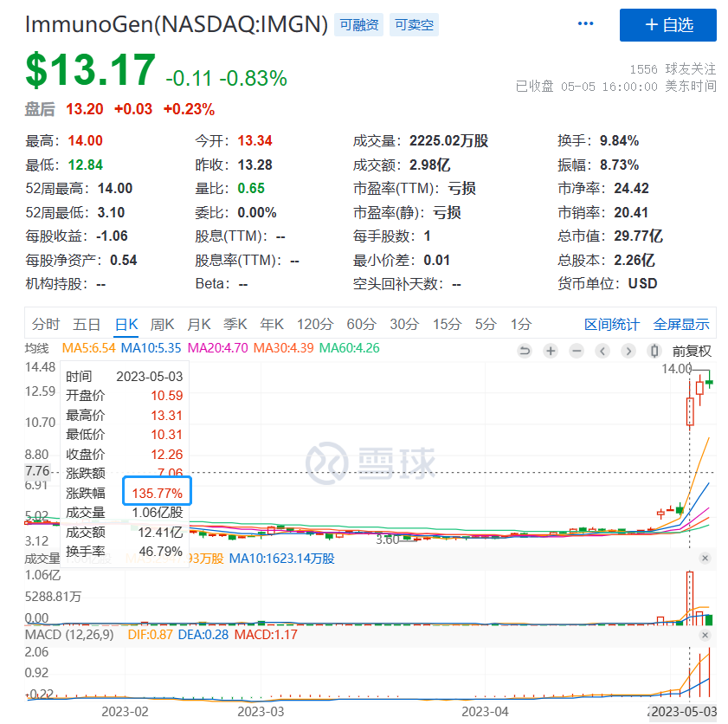The height and width of the screenshot is (724, 728).
Task: Select the 日K chart tab
Action: coord(126,324)
